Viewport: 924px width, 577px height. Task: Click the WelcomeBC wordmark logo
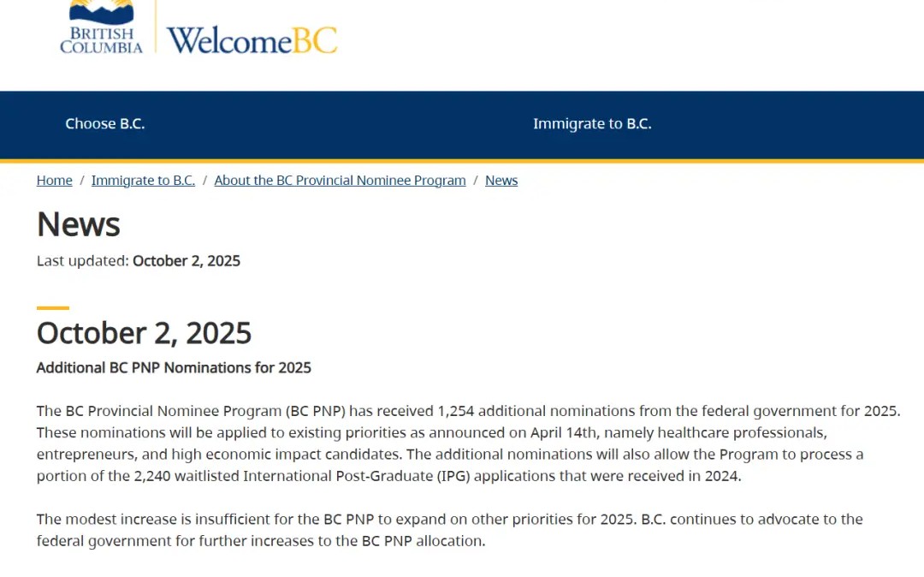pos(252,39)
